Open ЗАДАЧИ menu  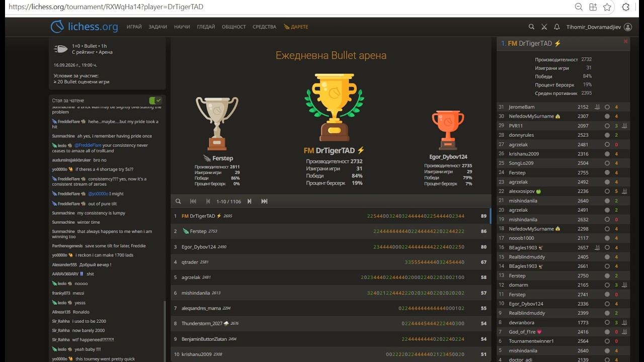[158, 27]
